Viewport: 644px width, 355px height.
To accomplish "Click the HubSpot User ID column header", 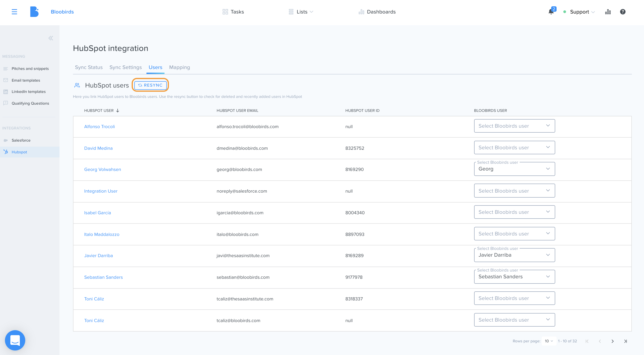I will click(x=362, y=111).
